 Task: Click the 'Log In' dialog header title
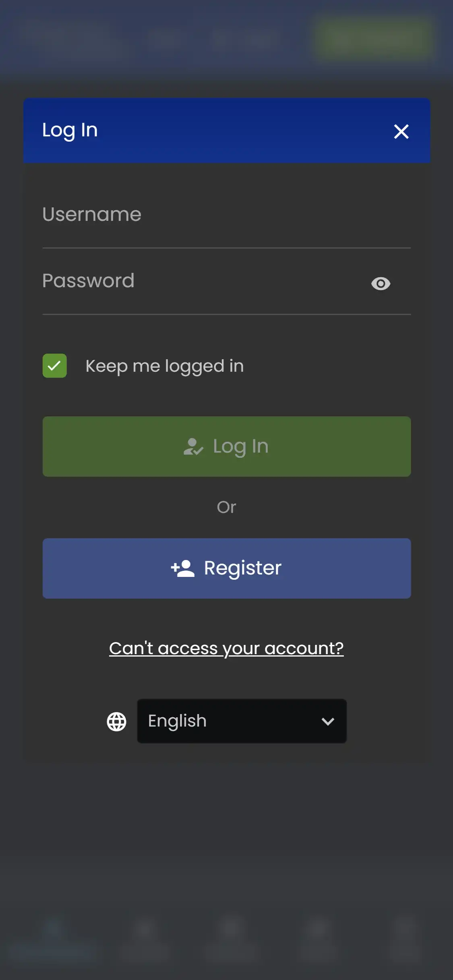pyautogui.click(x=70, y=130)
